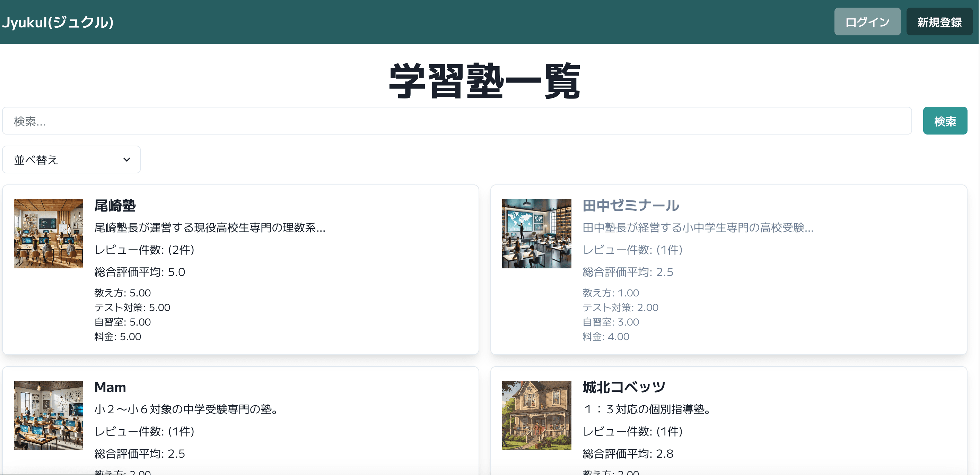Image resolution: width=980 pixels, height=475 pixels.
Task: Click 総合評価平均: 2.8 text
Action: (628, 454)
